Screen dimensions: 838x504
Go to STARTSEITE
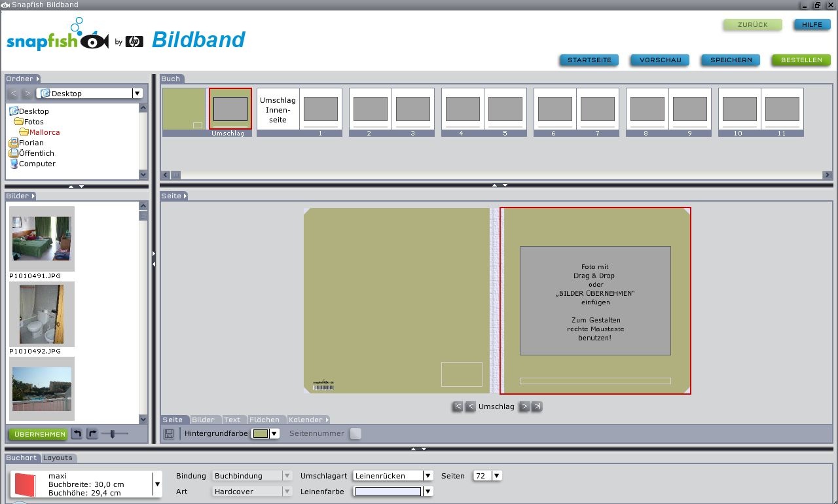589,60
